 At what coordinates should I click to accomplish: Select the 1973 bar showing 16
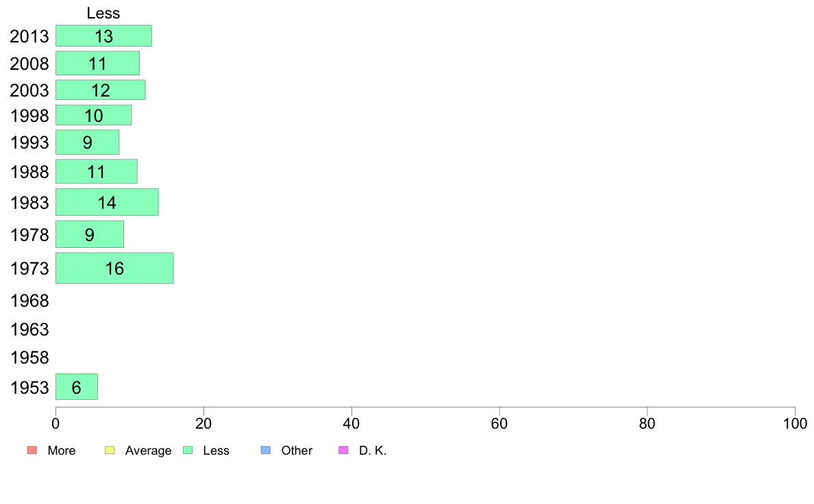[114, 268]
